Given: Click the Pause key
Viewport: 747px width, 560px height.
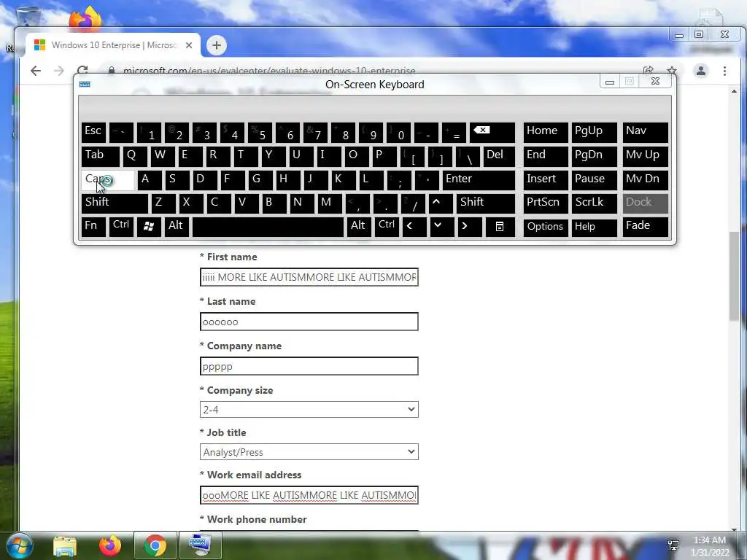Looking at the screenshot, I should [594, 180].
